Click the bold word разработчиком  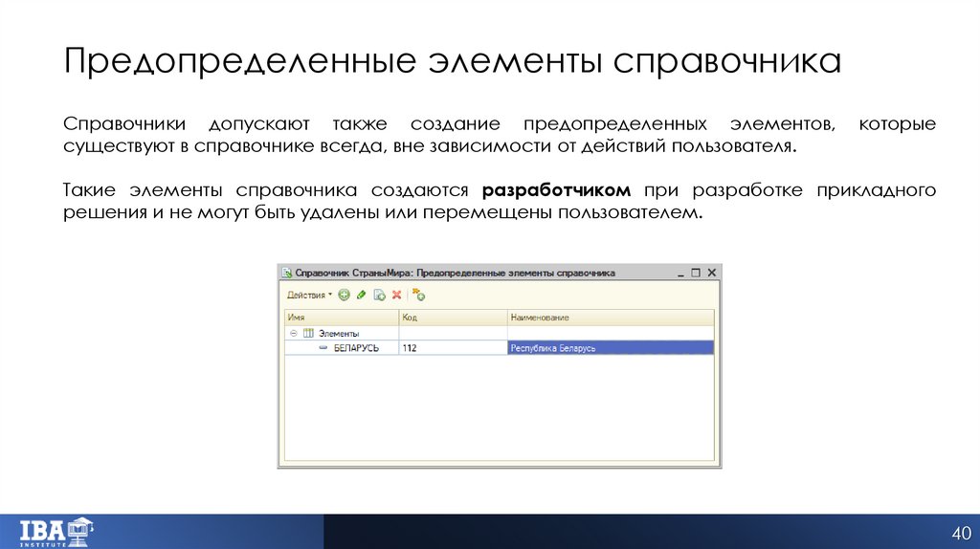(556, 190)
